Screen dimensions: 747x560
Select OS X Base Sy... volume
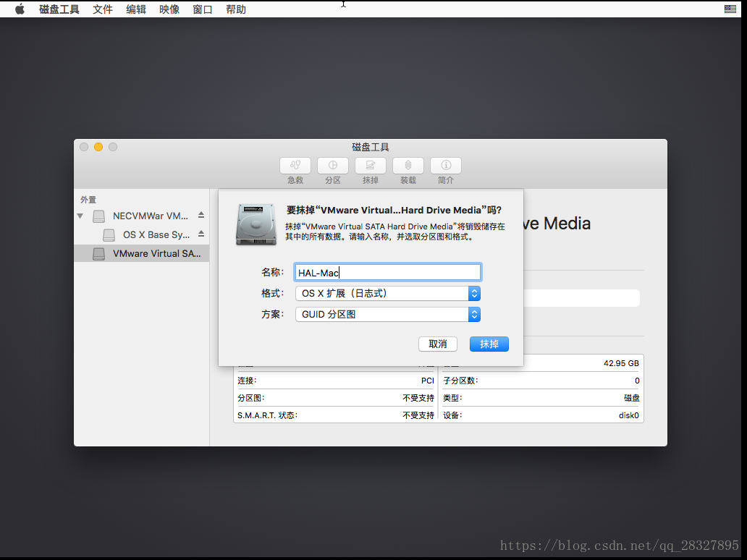[141, 234]
